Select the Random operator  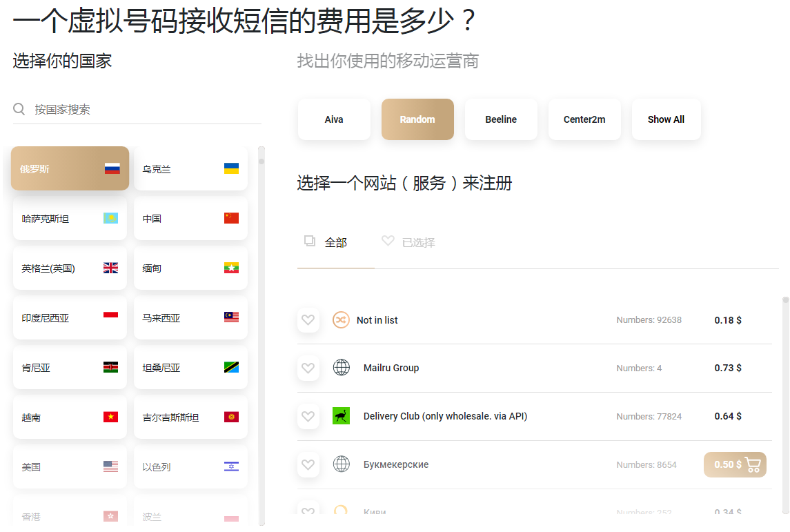(x=417, y=119)
